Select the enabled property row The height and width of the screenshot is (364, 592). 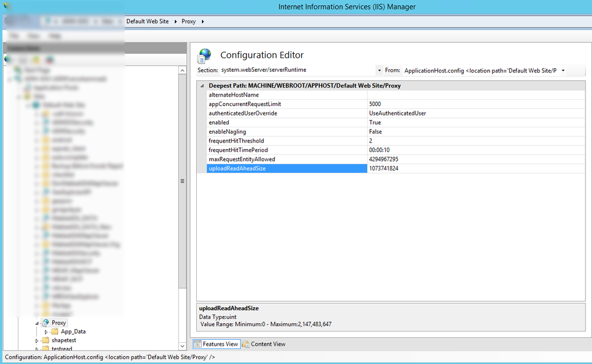287,123
